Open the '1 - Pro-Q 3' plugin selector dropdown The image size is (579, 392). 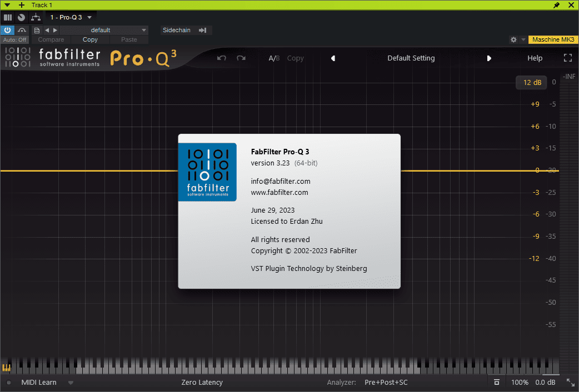click(71, 17)
